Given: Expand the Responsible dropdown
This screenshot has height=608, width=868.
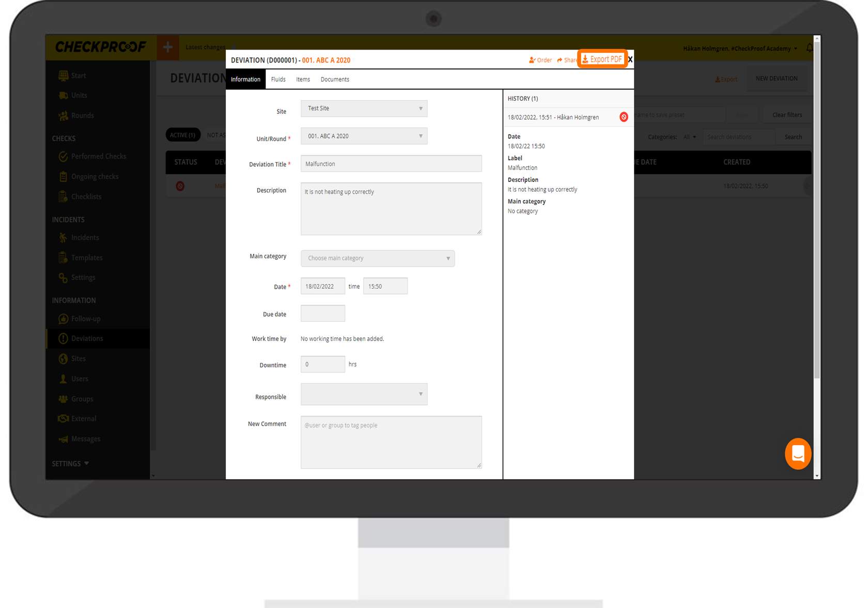Looking at the screenshot, I should [x=364, y=394].
